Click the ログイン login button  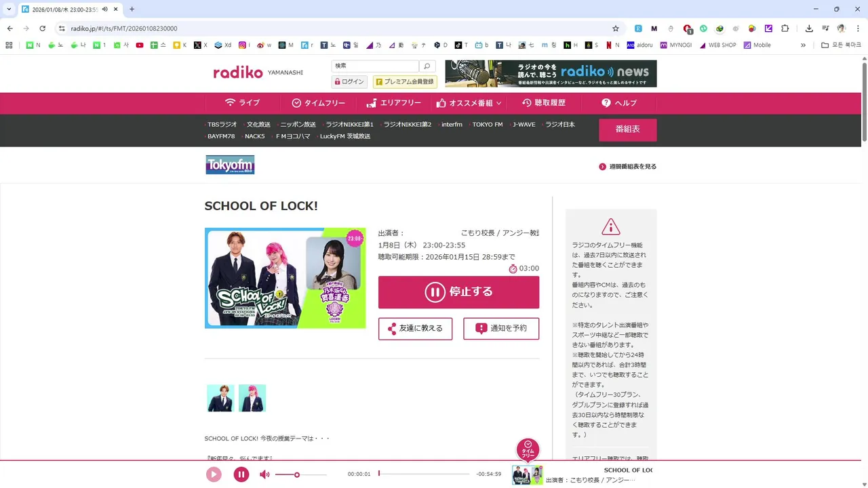pos(349,82)
